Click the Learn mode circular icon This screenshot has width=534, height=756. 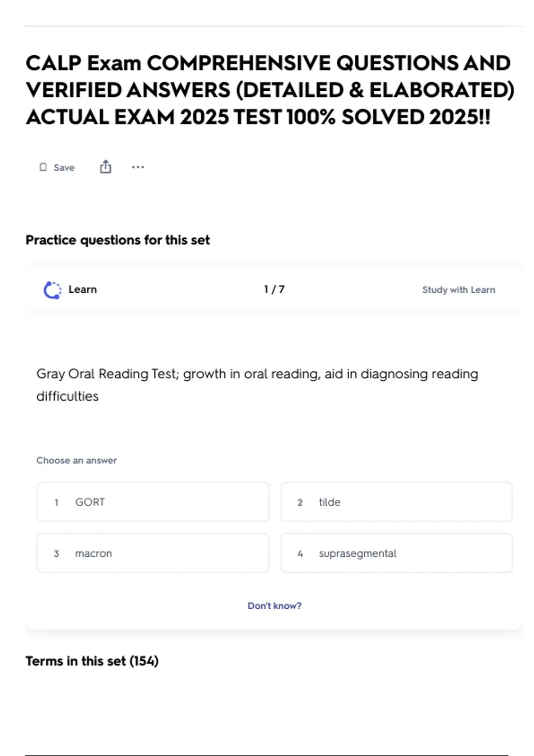[53, 290]
